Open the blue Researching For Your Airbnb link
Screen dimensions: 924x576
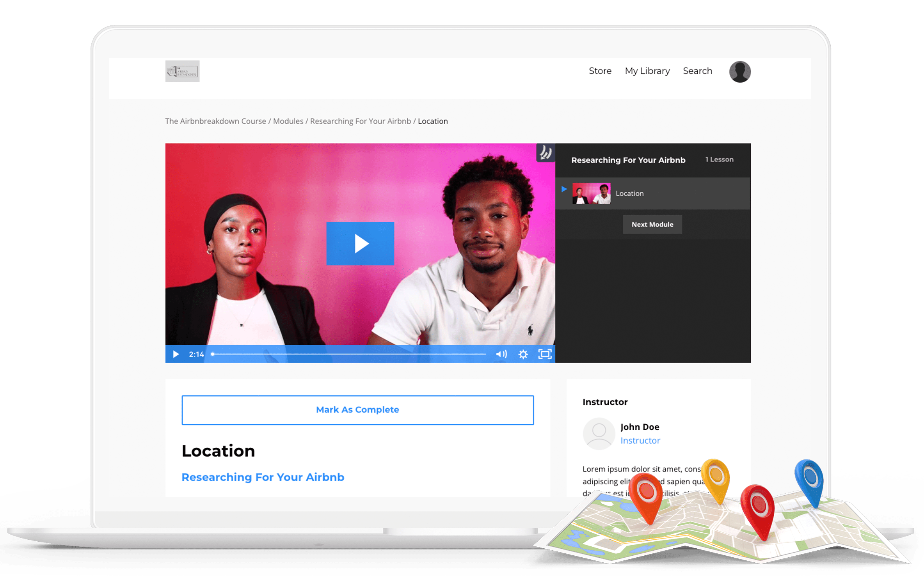[263, 477]
